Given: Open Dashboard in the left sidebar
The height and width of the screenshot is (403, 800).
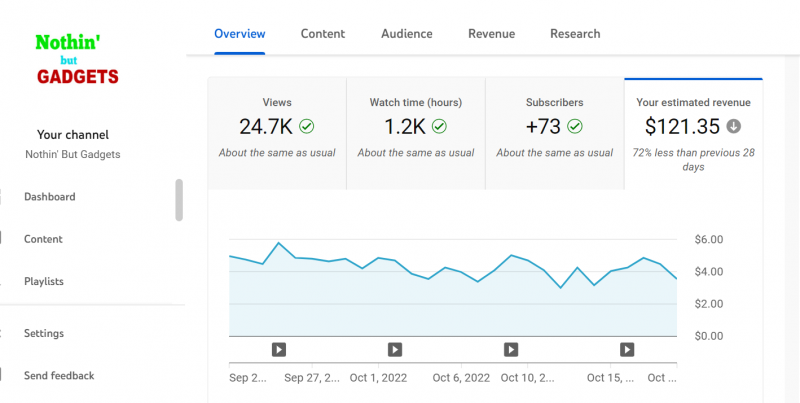Looking at the screenshot, I should coord(50,197).
